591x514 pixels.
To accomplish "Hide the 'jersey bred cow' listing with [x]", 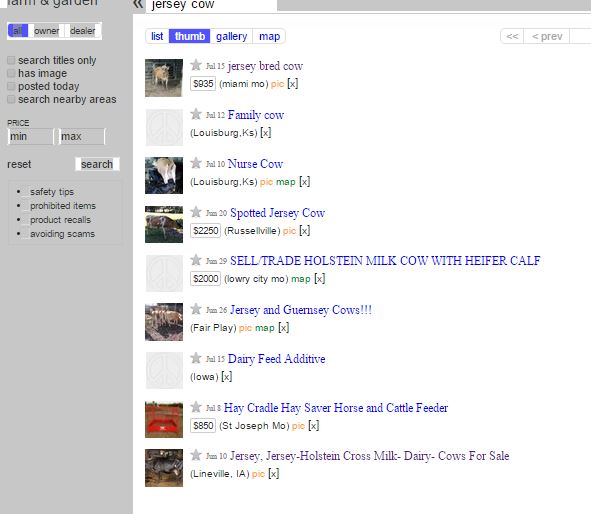I will [x=293, y=84].
